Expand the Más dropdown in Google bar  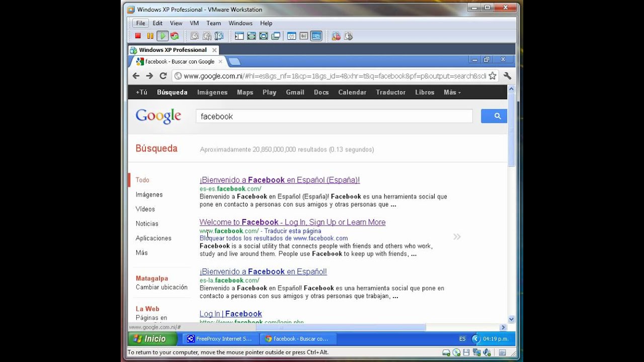pyautogui.click(x=452, y=92)
